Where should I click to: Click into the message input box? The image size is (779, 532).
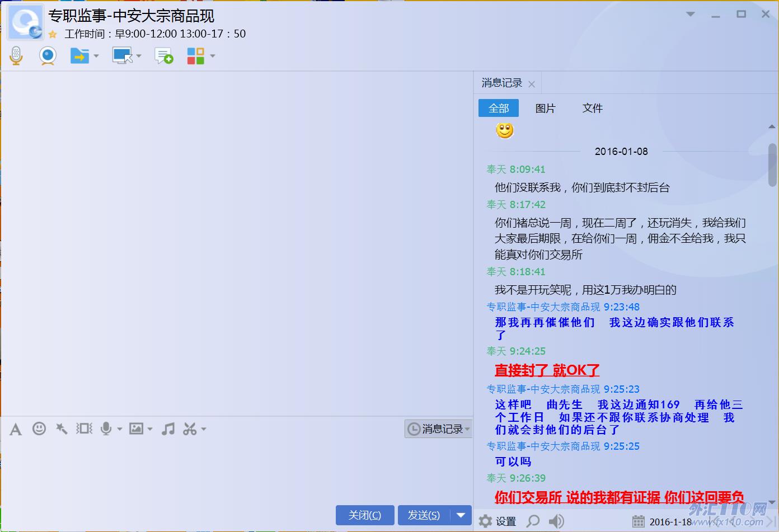(236, 471)
